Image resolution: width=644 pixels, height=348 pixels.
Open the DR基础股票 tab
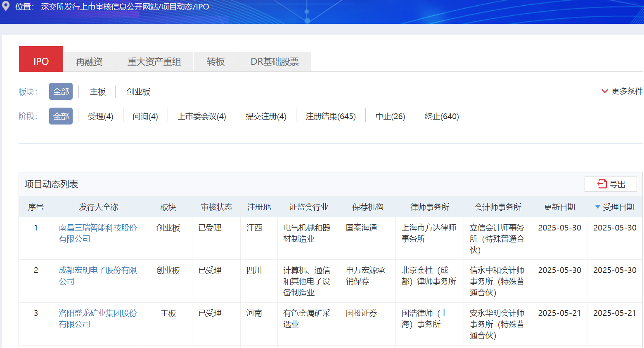click(275, 61)
